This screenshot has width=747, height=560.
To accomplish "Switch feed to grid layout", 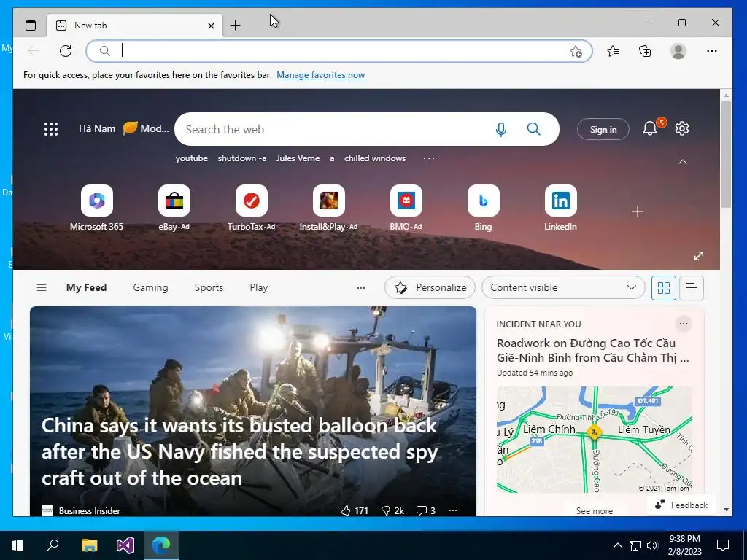I will [664, 287].
